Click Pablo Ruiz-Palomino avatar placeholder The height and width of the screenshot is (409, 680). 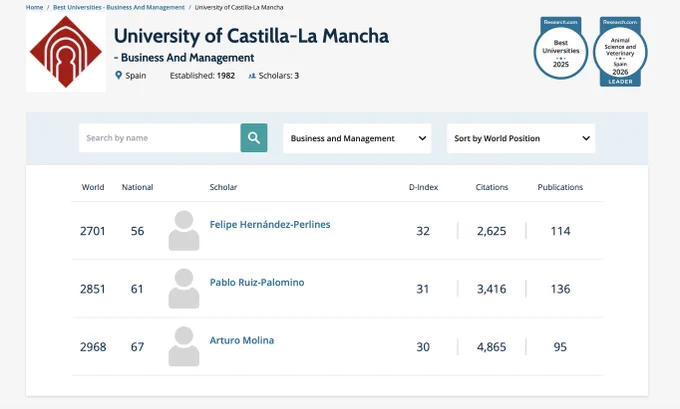[x=184, y=288]
